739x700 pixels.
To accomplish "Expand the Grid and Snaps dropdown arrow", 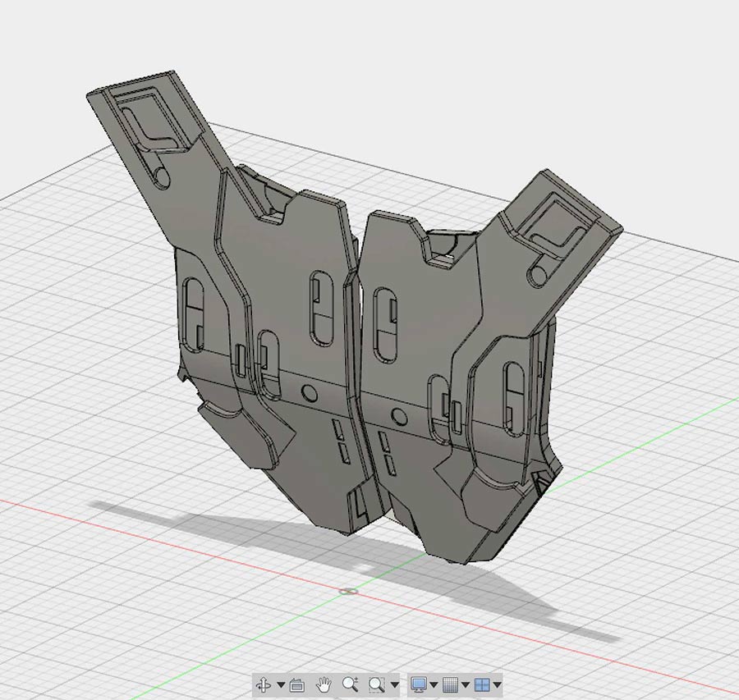I will pos(466,684).
